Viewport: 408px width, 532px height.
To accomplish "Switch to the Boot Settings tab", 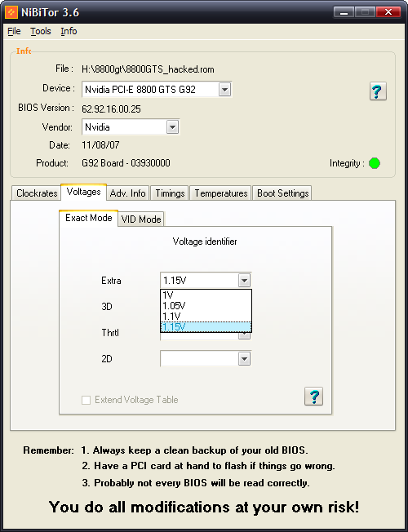I will pos(282,193).
